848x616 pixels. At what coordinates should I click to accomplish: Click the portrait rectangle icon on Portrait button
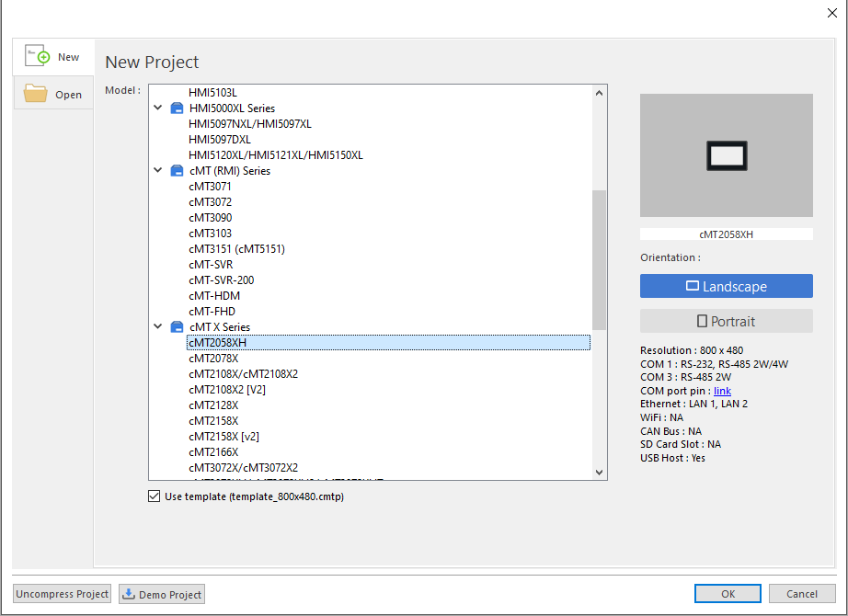point(702,321)
